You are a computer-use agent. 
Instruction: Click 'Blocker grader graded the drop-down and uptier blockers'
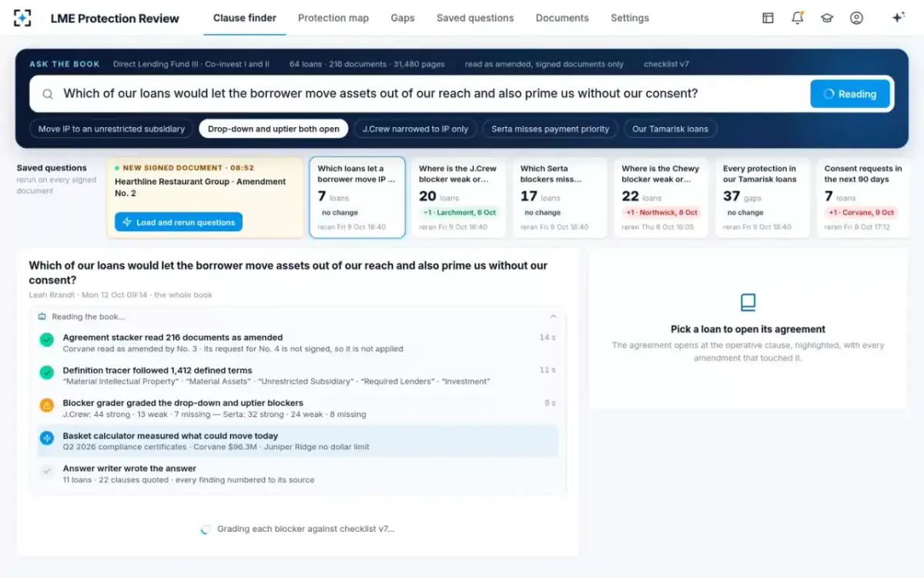[x=182, y=403]
